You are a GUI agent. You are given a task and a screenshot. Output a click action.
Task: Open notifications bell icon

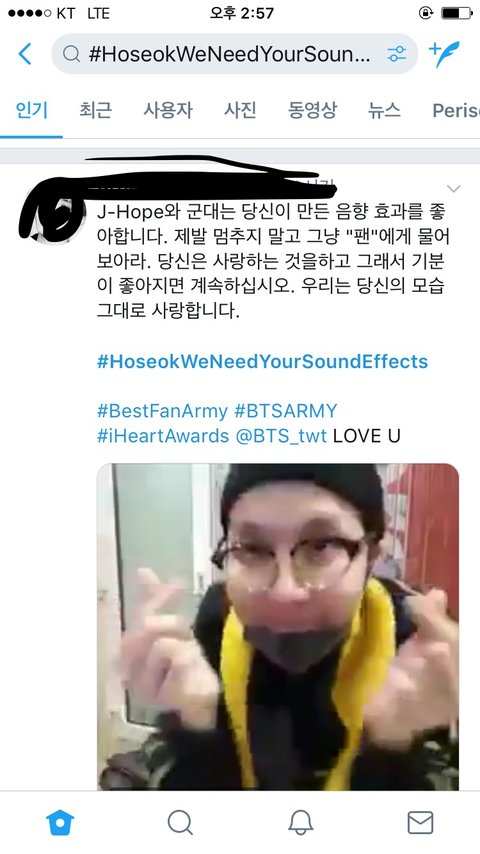300,822
